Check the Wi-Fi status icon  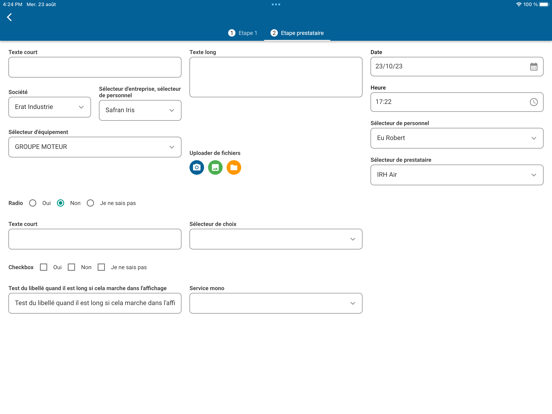pos(519,4)
